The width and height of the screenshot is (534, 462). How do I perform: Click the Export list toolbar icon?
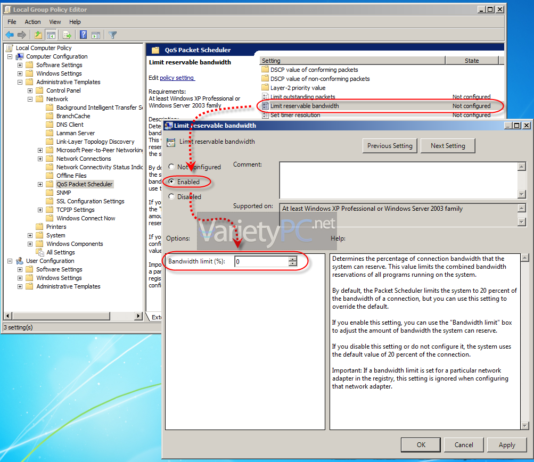(x=67, y=35)
